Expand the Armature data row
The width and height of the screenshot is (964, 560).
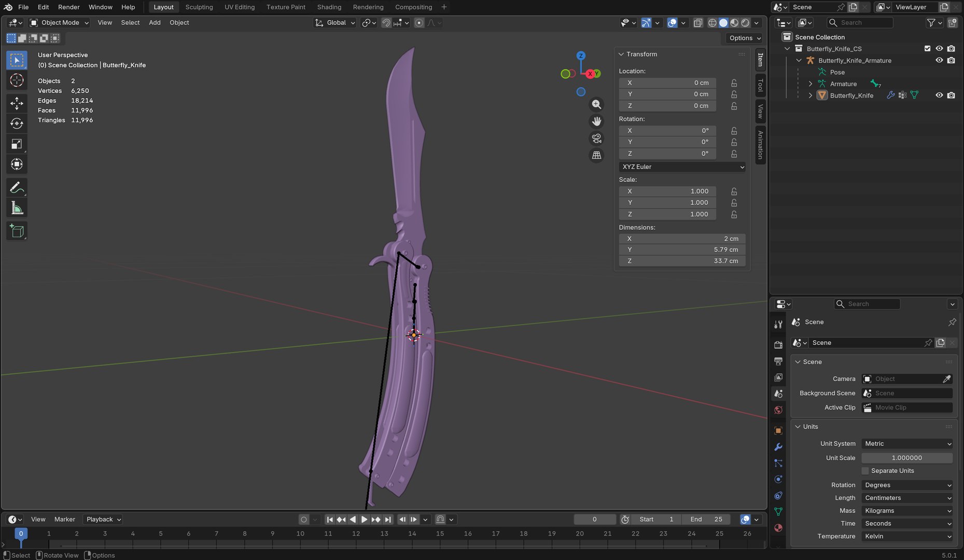tap(811, 84)
